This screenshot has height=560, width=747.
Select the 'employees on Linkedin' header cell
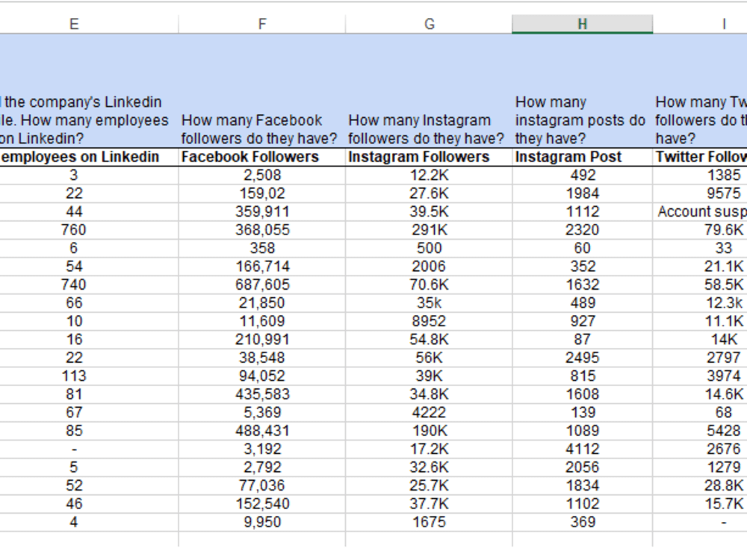89,157
